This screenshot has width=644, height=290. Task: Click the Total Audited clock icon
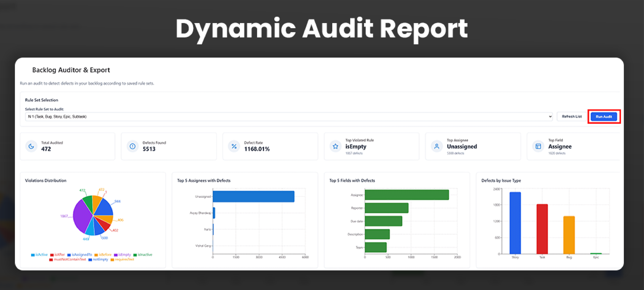pyautogui.click(x=31, y=146)
